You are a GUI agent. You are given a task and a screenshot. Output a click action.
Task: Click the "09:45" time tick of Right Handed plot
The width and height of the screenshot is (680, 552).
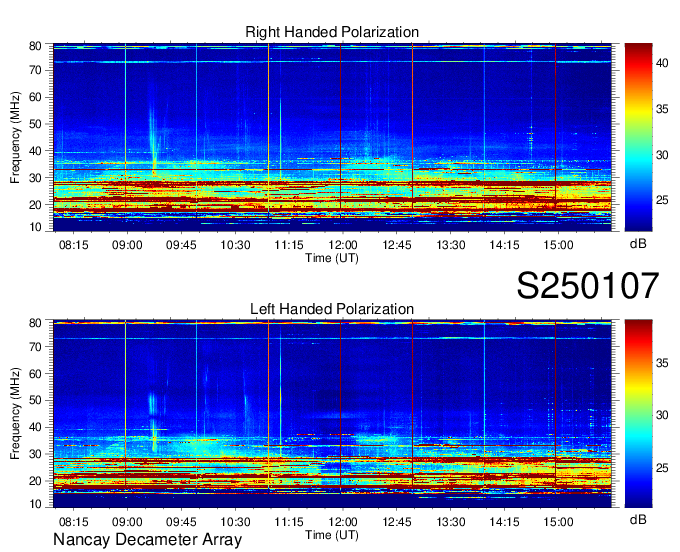pyautogui.click(x=181, y=245)
